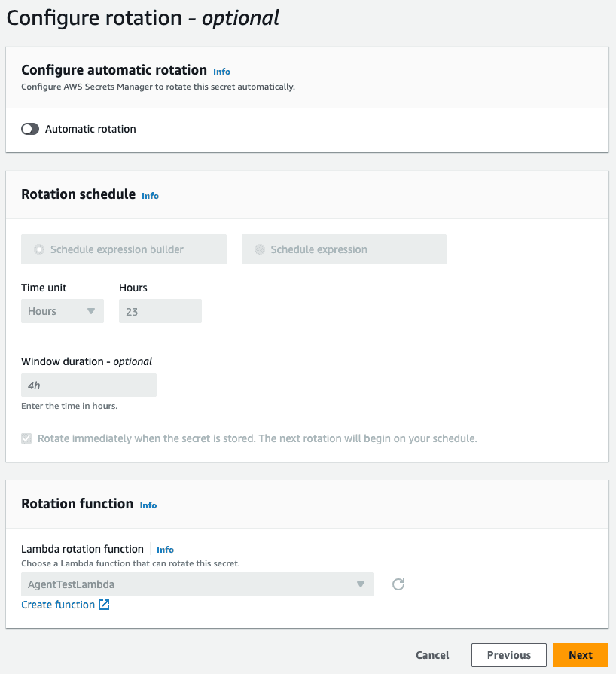Click the Previous button
616x674 pixels.
coord(509,655)
